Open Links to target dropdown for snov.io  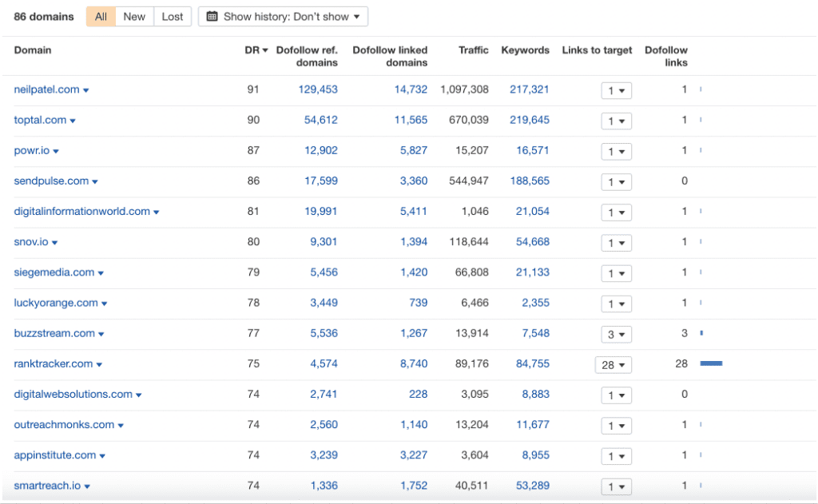pyautogui.click(x=616, y=243)
